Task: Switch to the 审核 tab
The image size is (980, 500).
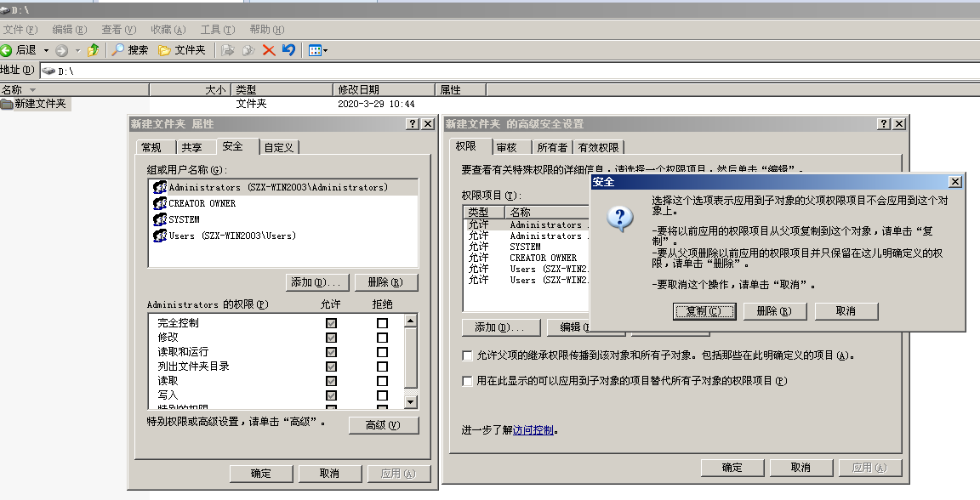Action: point(509,145)
